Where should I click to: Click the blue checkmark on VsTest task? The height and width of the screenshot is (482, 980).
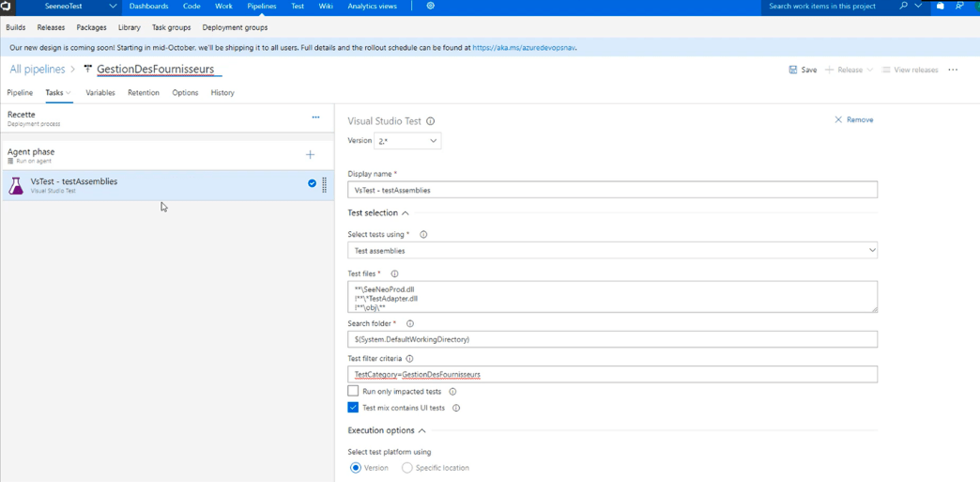pyautogui.click(x=312, y=183)
